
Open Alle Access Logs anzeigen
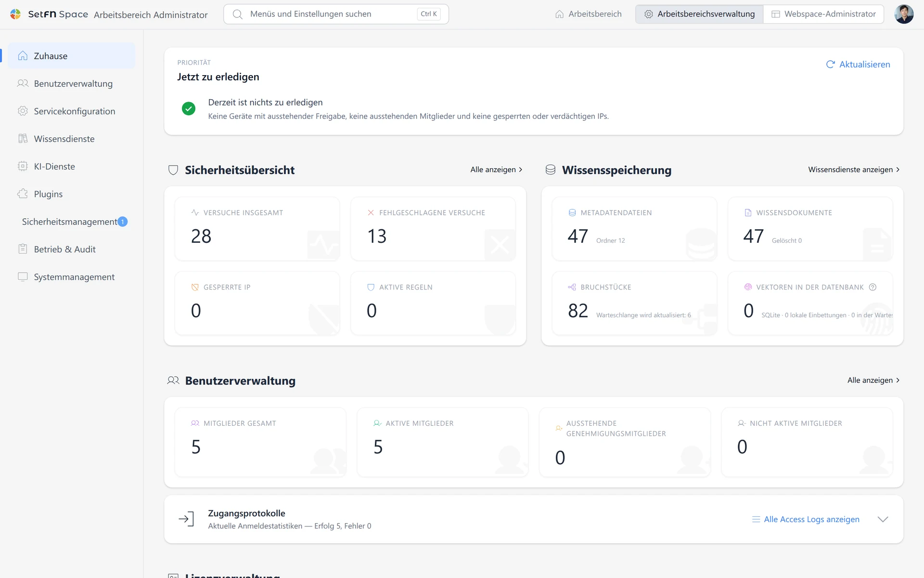(x=806, y=519)
